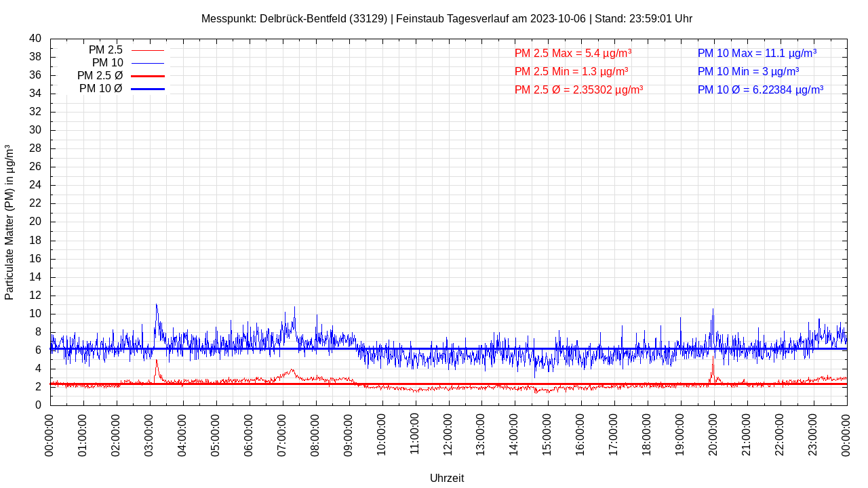Viewport: 868px width, 488px height.
Task: Click the red PM 2.5 legend line sample
Action: 147,50
